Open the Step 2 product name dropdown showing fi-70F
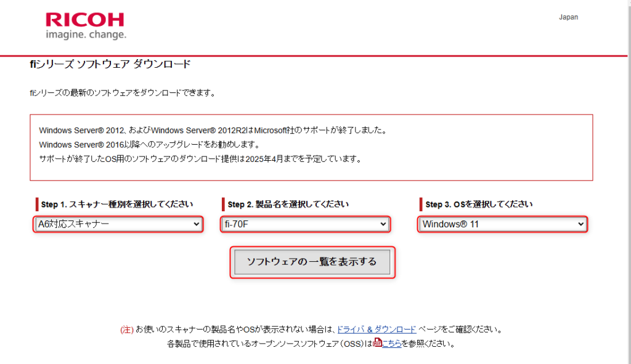The width and height of the screenshot is (631, 364). pos(305,224)
